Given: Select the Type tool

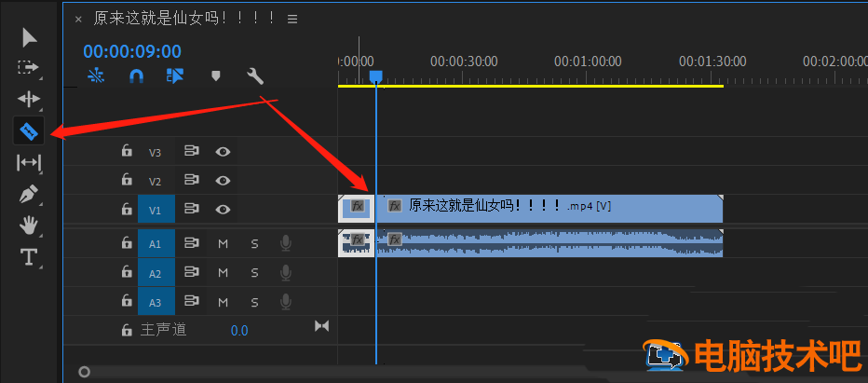Looking at the screenshot, I should 29,257.
